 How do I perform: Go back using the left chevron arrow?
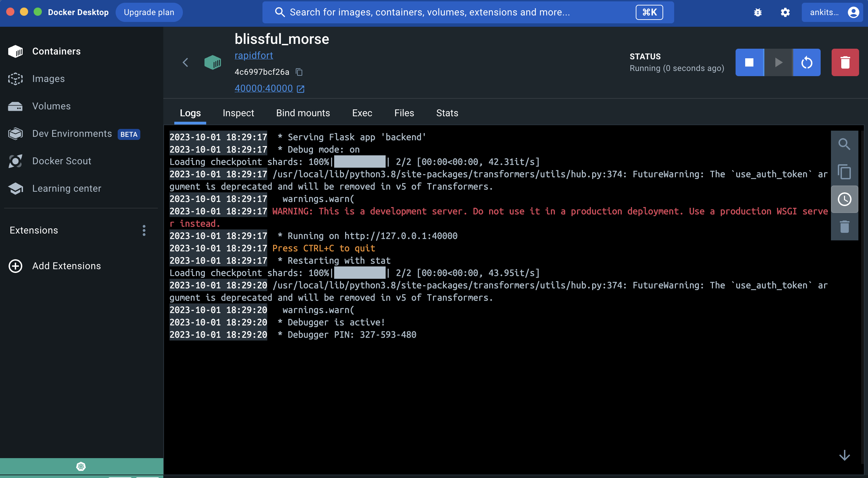186,62
